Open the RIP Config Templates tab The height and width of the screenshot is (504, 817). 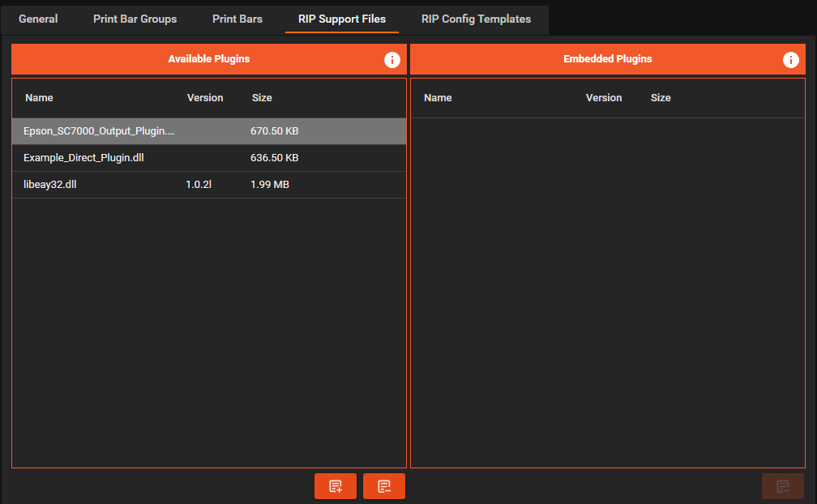(x=476, y=19)
